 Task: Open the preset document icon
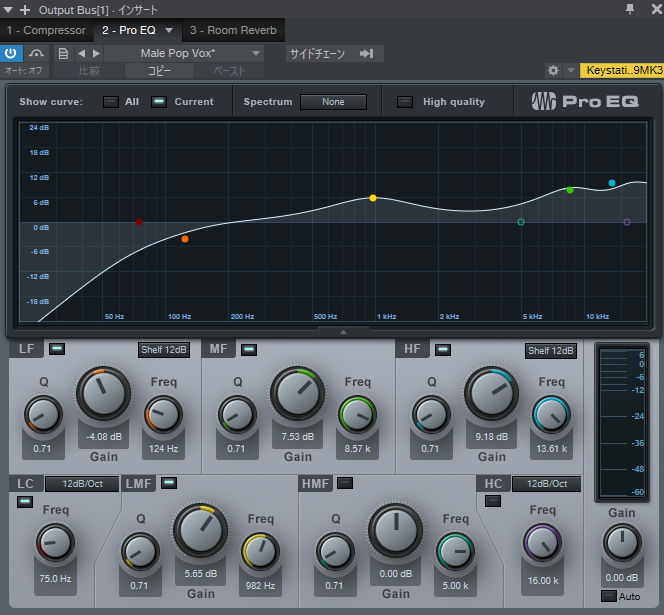(63, 53)
